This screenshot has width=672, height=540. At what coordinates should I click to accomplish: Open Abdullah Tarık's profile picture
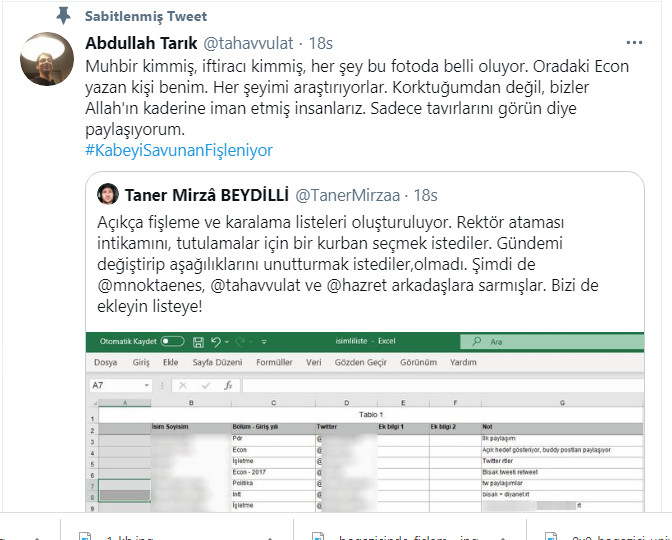[47, 59]
